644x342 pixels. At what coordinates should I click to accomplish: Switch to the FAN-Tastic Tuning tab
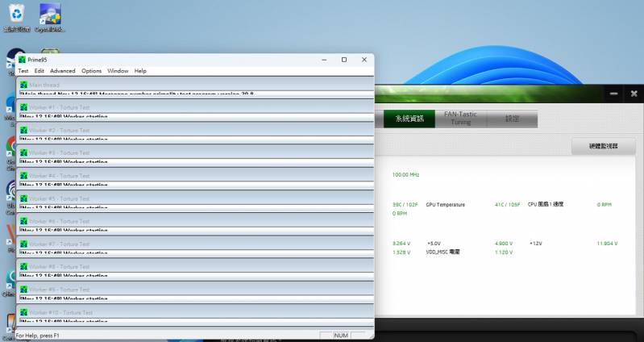pos(460,119)
